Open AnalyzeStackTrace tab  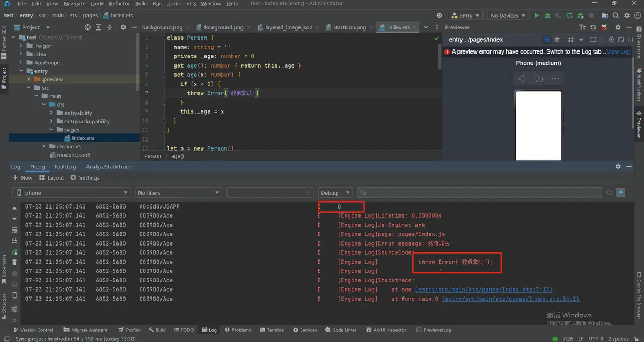point(108,167)
